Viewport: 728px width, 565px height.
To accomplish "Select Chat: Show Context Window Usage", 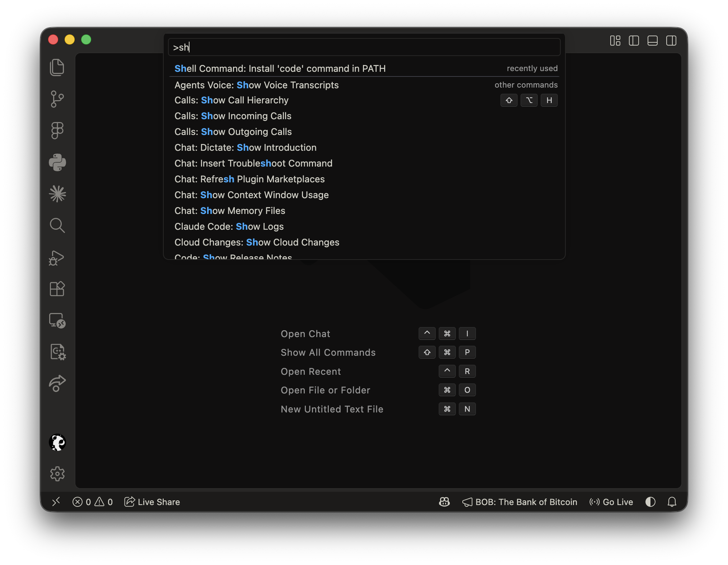I will point(364,195).
